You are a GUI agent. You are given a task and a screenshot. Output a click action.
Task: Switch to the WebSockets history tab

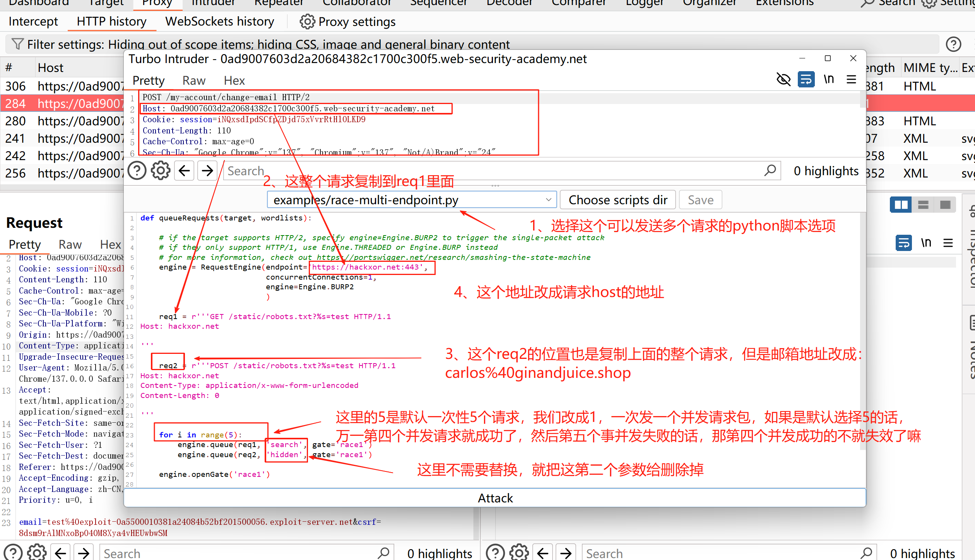click(219, 22)
